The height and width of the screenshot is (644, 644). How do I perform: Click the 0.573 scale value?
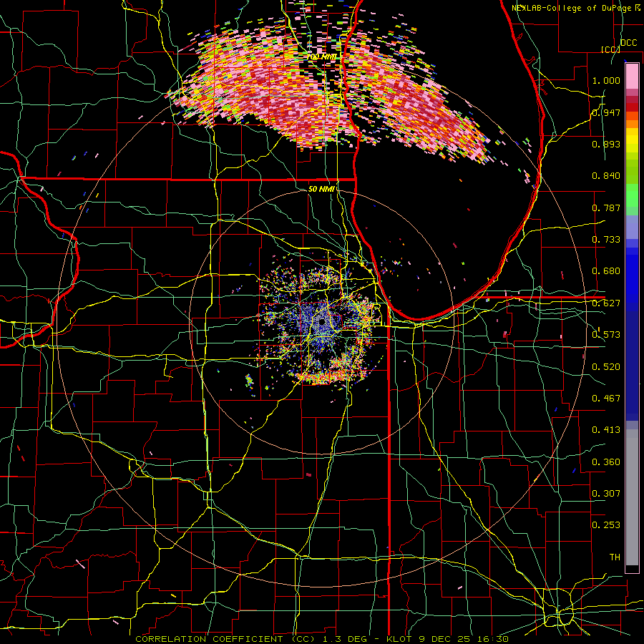coord(606,335)
